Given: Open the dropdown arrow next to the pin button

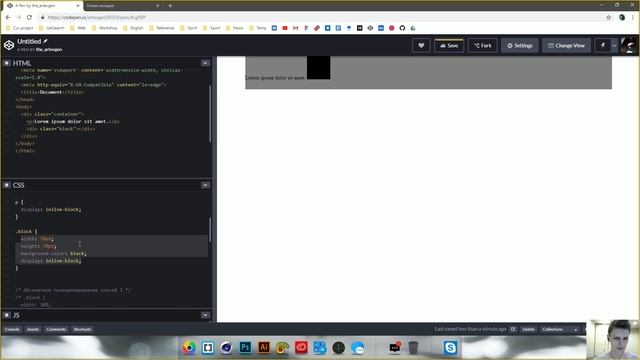Looking at the screenshot, I should [x=614, y=45].
